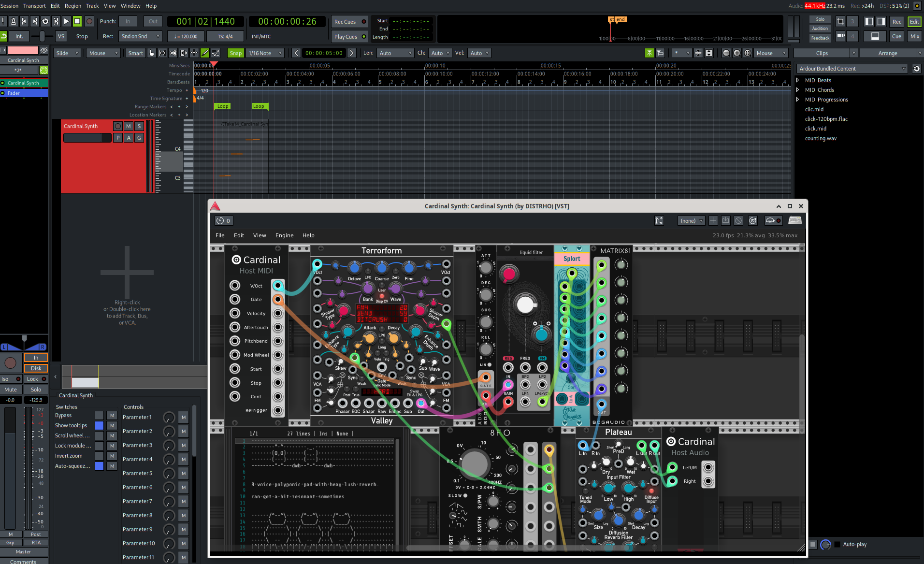The width and height of the screenshot is (924, 564).
Task: Click the pink track color swatch
Action: click(x=23, y=50)
